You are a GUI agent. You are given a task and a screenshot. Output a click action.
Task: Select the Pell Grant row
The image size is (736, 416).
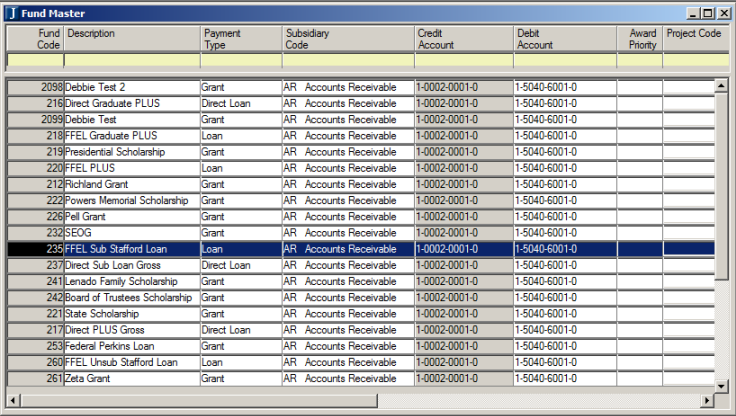pos(130,217)
